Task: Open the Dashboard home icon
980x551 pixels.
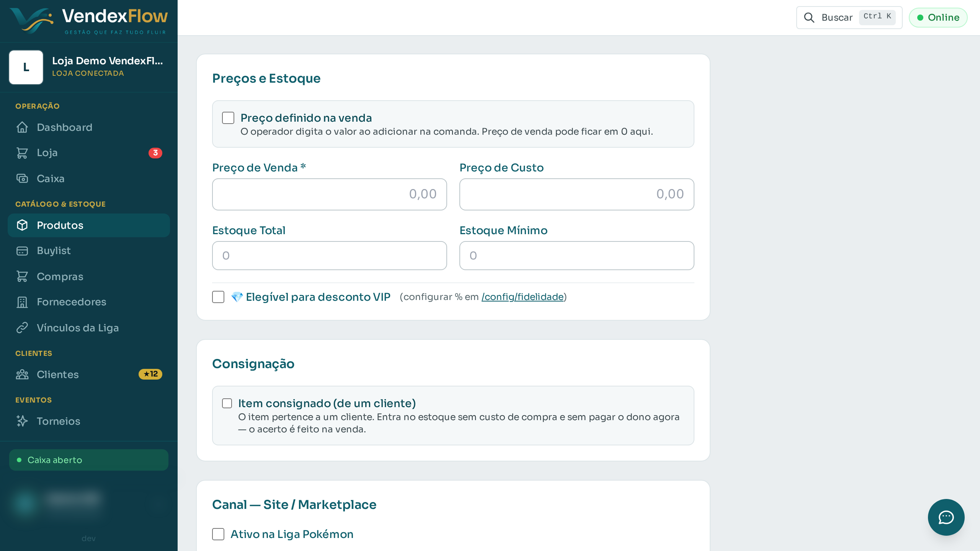Action: pos(22,127)
